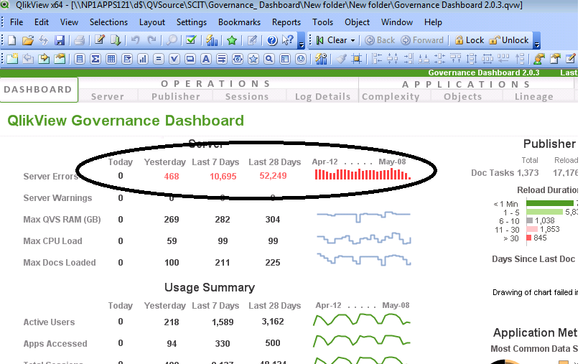Click the Back navigation button
The height and width of the screenshot is (364, 588).
[380, 40]
